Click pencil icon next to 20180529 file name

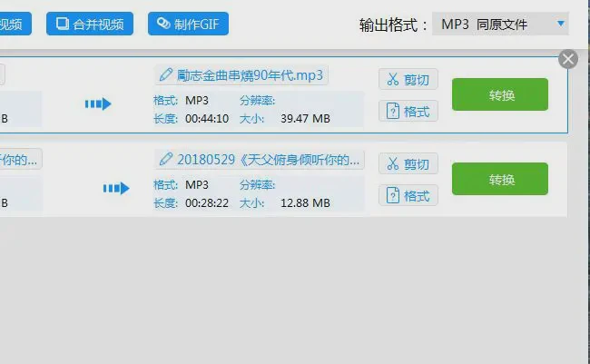pyautogui.click(x=165, y=159)
